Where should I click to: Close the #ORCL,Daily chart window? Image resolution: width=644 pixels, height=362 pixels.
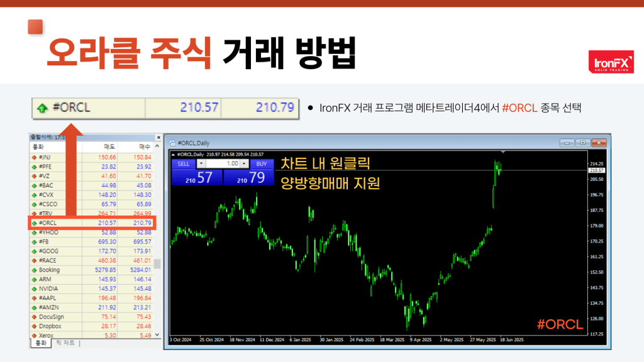(599, 143)
